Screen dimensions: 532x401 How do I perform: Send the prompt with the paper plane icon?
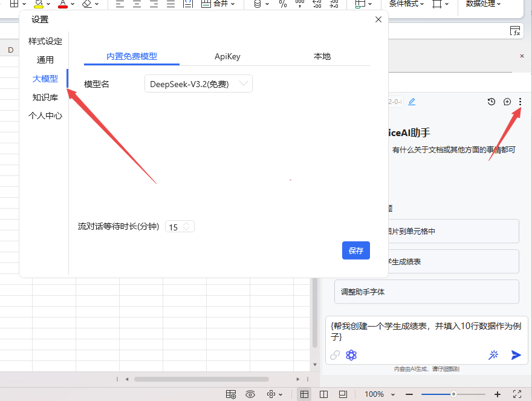tap(516, 355)
